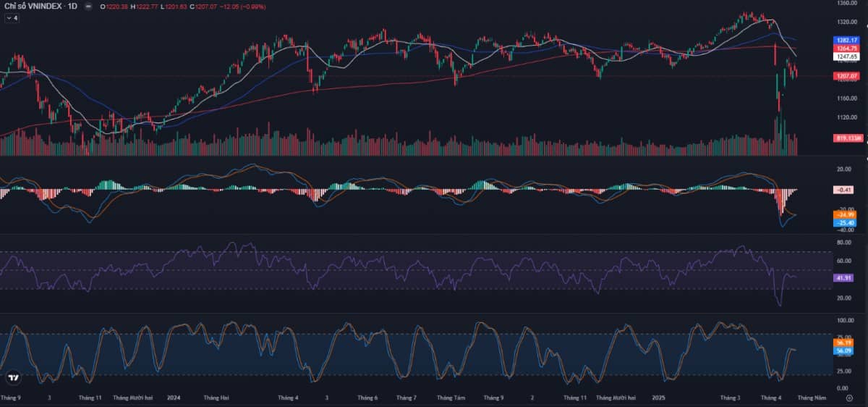Image resolution: width=868 pixels, height=407 pixels.
Task: Click the last price tag 1207.07
Action: point(846,76)
